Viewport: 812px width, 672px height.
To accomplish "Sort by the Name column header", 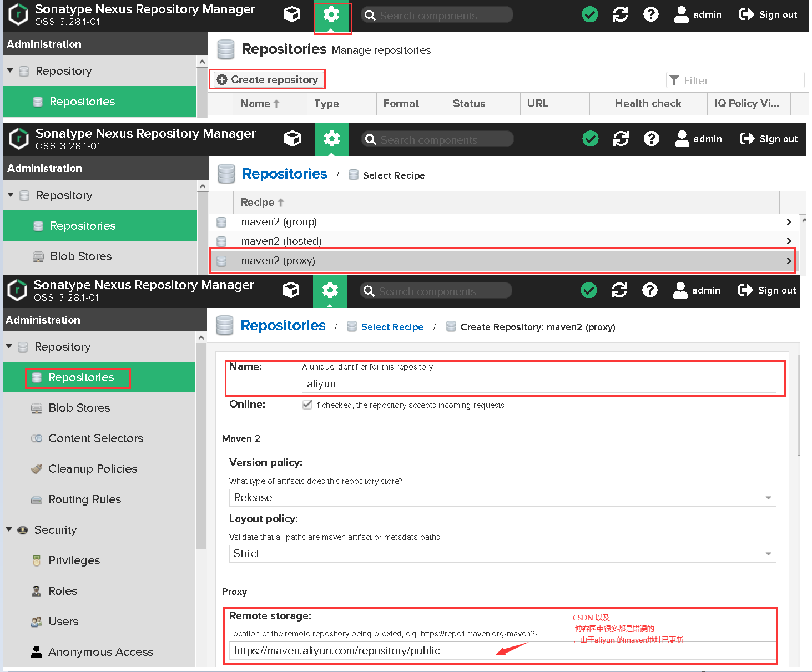I will (x=270, y=104).
